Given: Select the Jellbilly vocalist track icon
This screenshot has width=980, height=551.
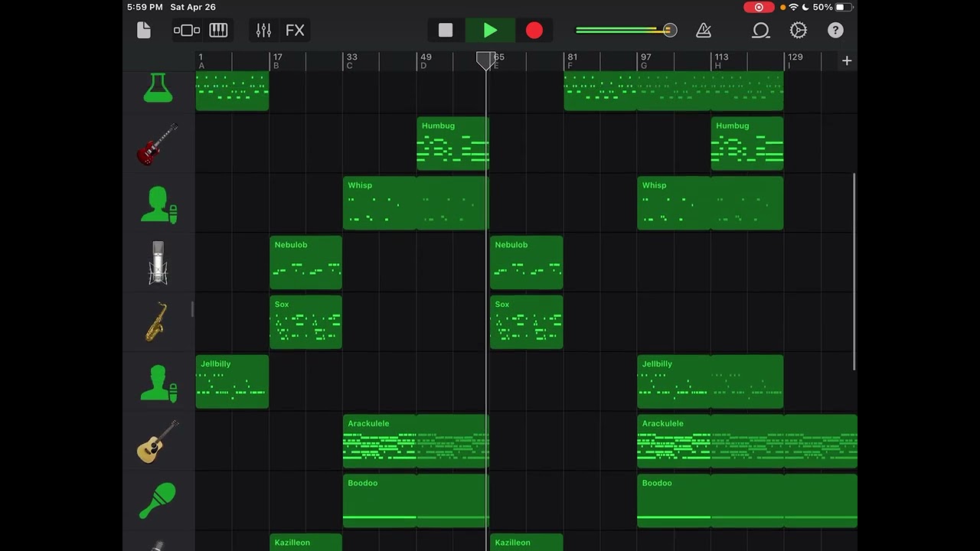Looking at the screenshot, I should [x=158, y=383].
